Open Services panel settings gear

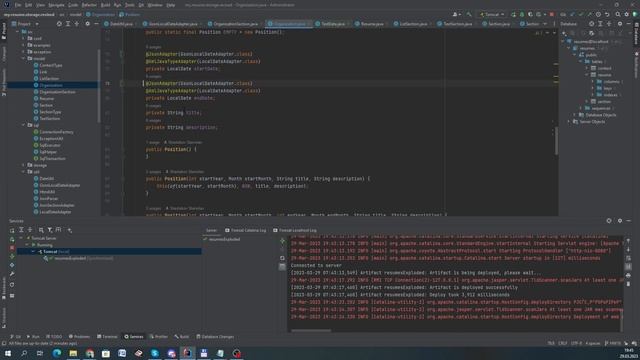tap(620, 221)
